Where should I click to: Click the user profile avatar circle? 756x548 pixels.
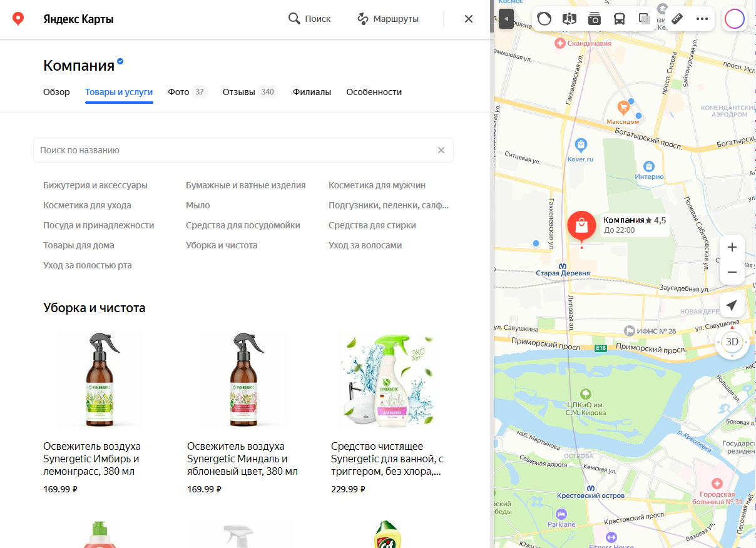[x=734, y=19]
